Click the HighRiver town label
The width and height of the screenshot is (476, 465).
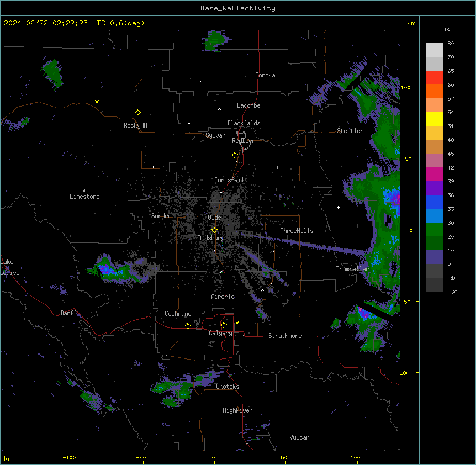click(237, 410)
